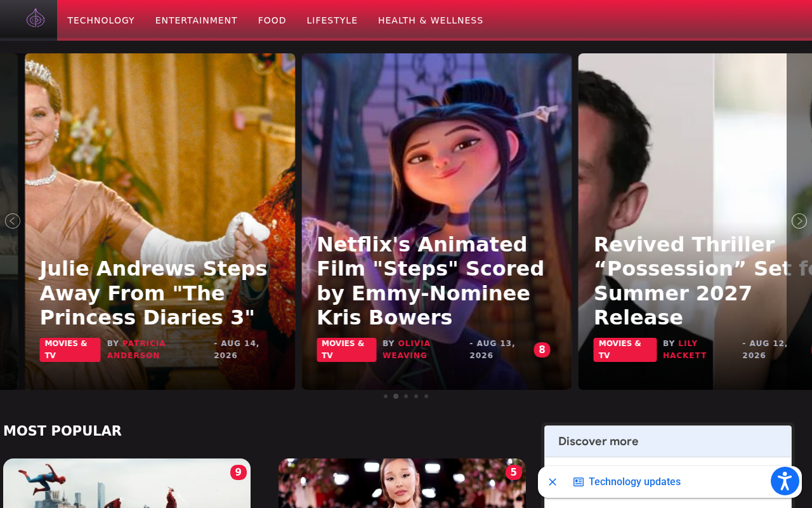Click the "Aug 14, 2026" date text

237,349
